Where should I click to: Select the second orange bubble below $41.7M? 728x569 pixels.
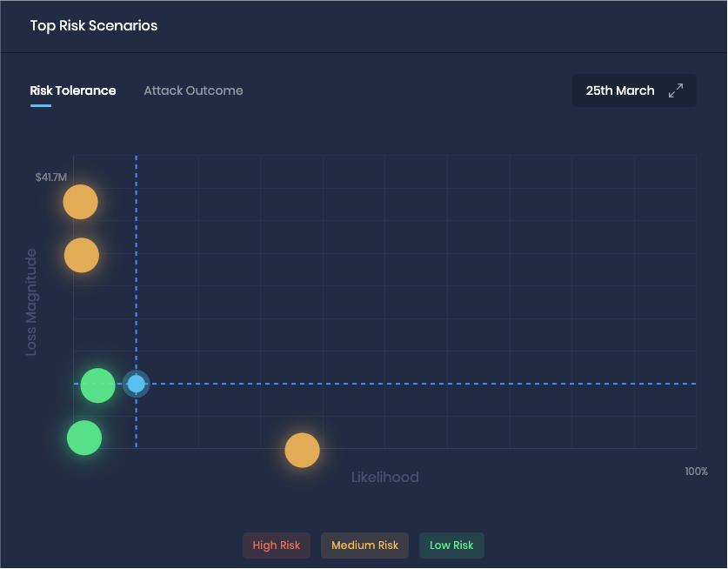click(x=81, y=255)
